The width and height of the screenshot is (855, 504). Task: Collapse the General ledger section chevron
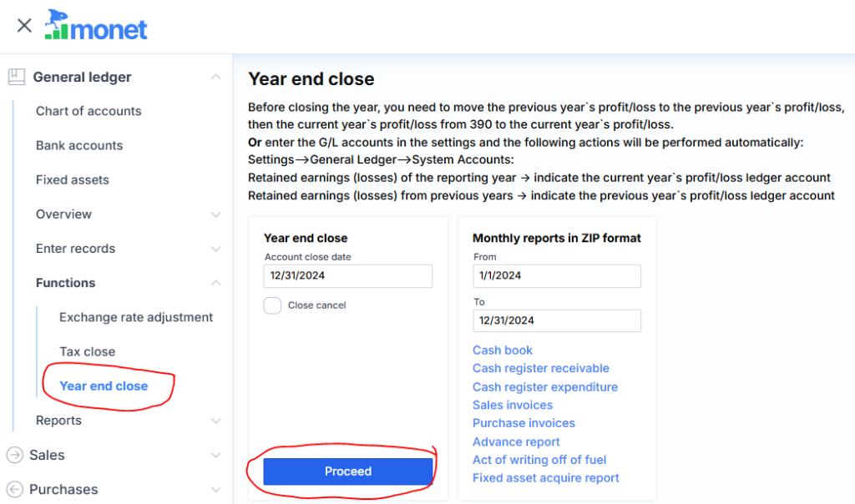pyautogui.click(x=216, y=77)
